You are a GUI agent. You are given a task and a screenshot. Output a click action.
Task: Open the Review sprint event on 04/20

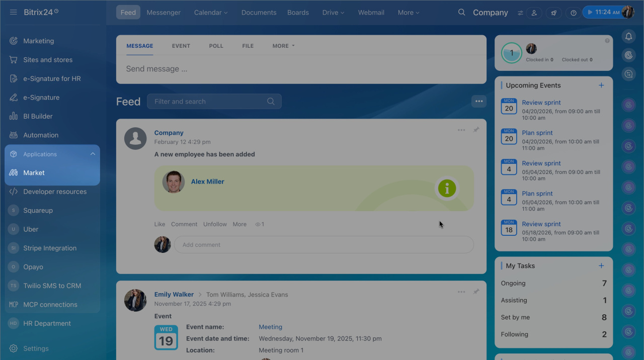point(541,103)
